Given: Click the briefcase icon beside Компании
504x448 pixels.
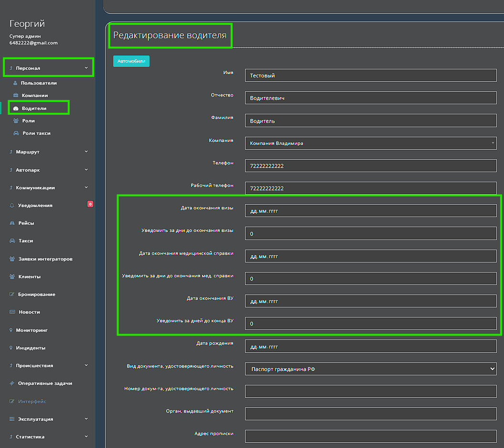Looking at the screenshot, I should click(x=16, y=96).
